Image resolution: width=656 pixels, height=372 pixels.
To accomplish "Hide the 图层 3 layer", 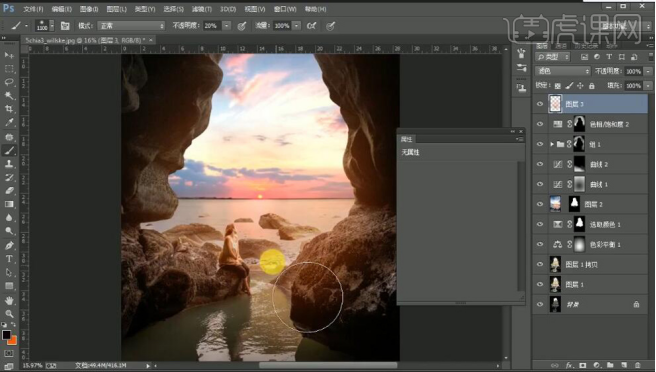I will coord(540,104).
